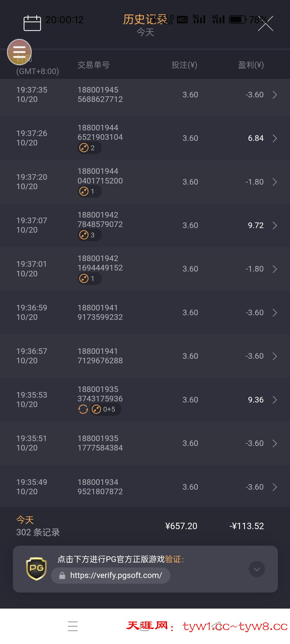Expand details for the 6.84 profit record
The width and height of the screenshot is (290, 644).
[x=275, y=138]
